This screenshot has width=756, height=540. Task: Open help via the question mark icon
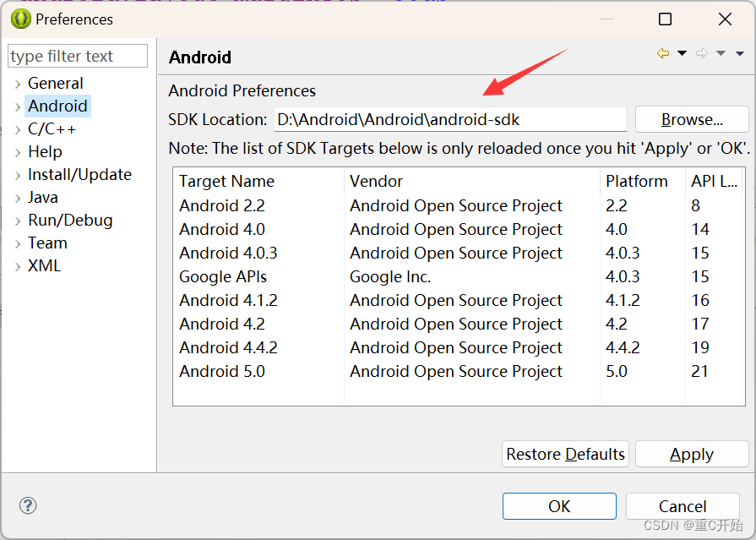[x=28, y=505]
